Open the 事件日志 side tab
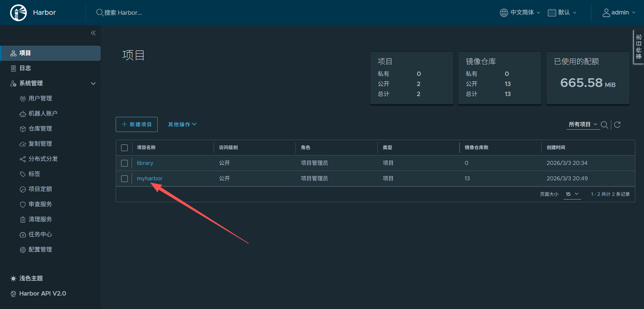 639,47
